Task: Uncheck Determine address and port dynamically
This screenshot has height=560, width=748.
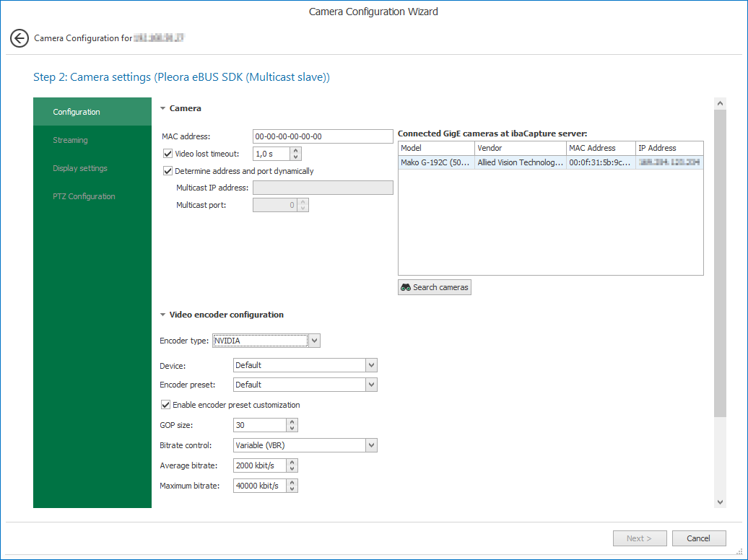Action: 168,171
